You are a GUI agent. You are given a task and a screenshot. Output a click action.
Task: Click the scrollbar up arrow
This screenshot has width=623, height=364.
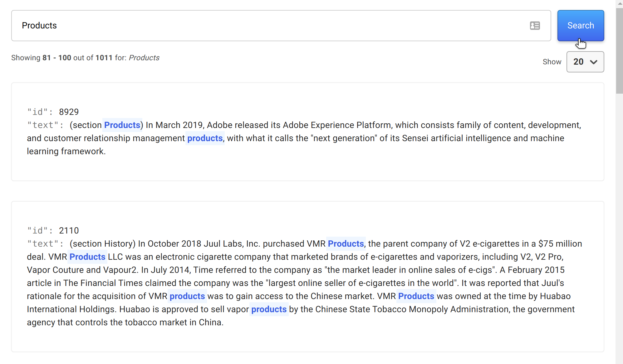[x=619, y=3]
